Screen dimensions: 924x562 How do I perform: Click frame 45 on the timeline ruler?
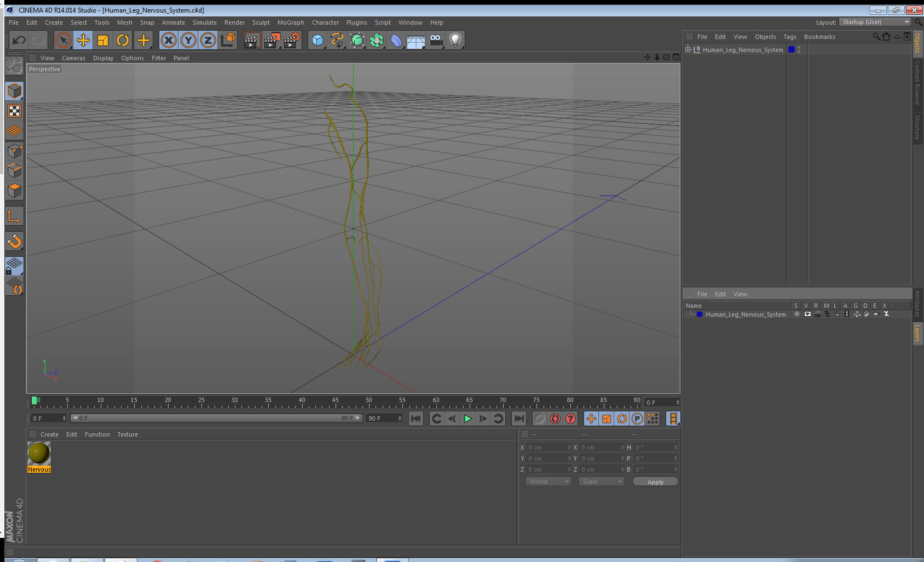(335, 402)
